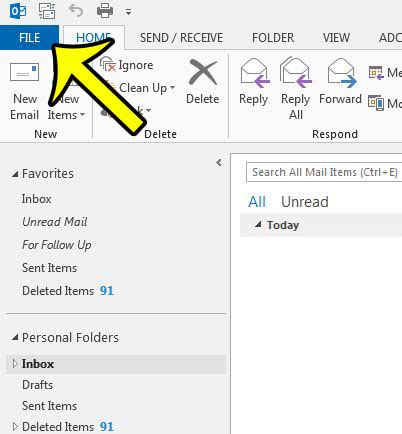Image resolution: width=402 pixels, height=434 pixels.
Task: Collapse the folder pane with the chevron
Action: (219, 163)
